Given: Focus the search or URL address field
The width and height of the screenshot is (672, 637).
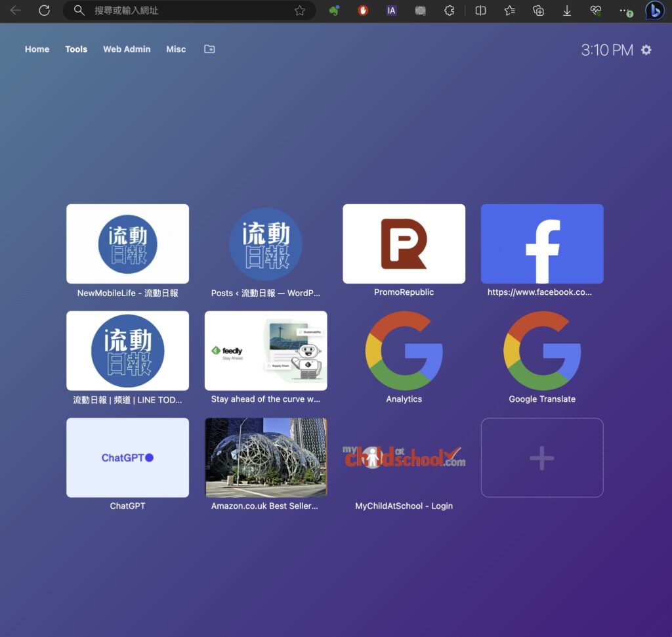Looking at the screenshot, I should 188,11.
